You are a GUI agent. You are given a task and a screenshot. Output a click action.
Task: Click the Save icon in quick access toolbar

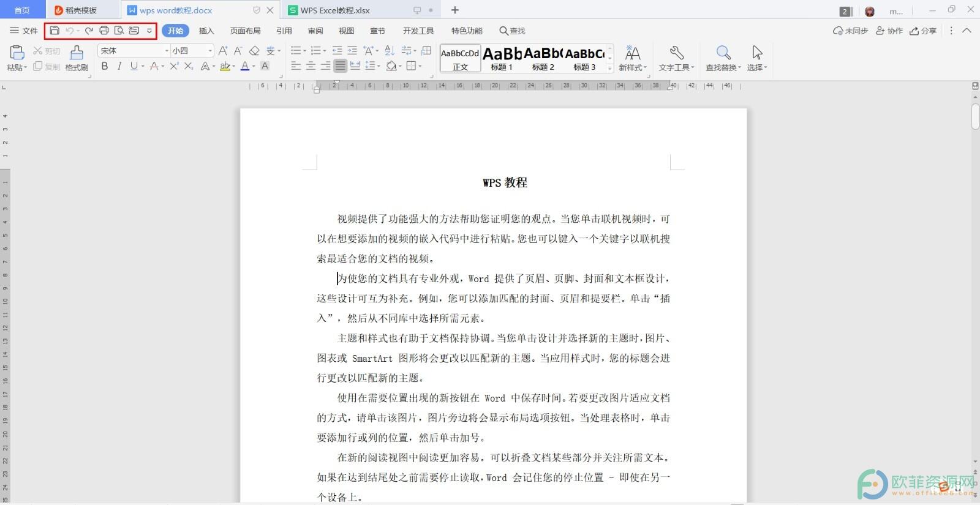coord(55,31)
